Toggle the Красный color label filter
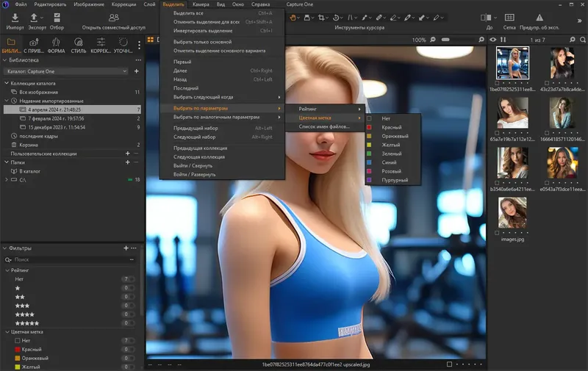 [x=31, y=349]
